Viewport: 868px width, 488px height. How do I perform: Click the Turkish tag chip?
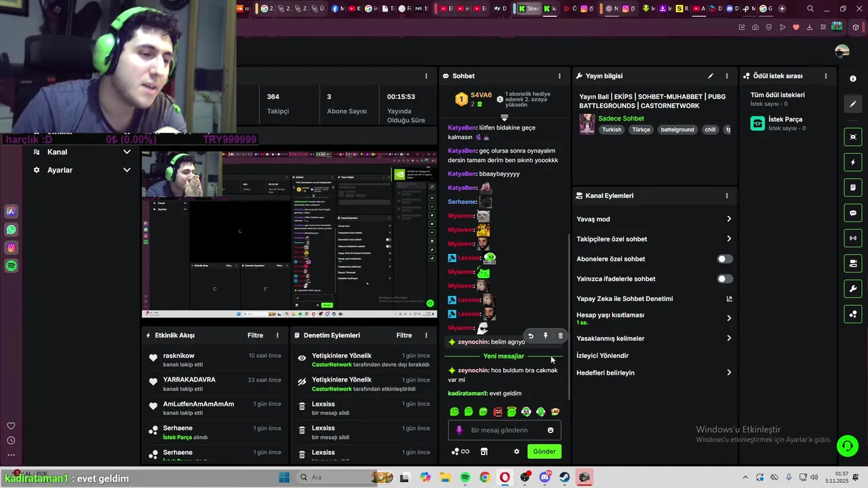tap(612, 129)
